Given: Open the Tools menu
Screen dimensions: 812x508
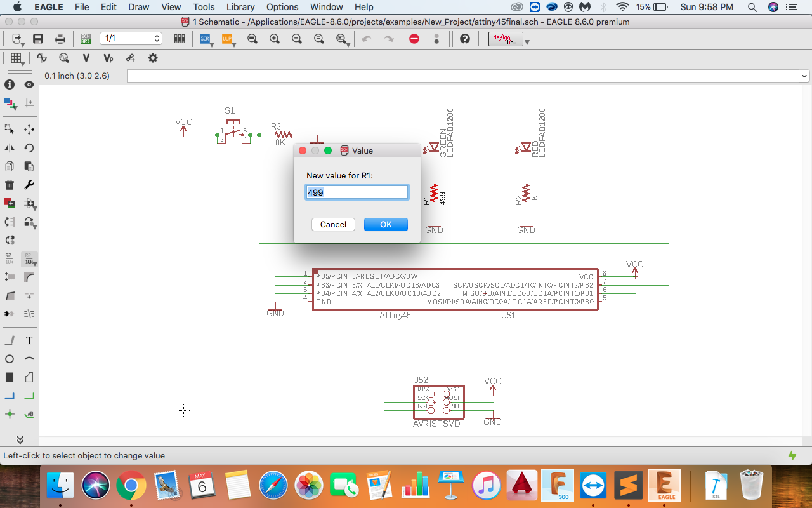Looking at the screenshot, I should [204, 7].
